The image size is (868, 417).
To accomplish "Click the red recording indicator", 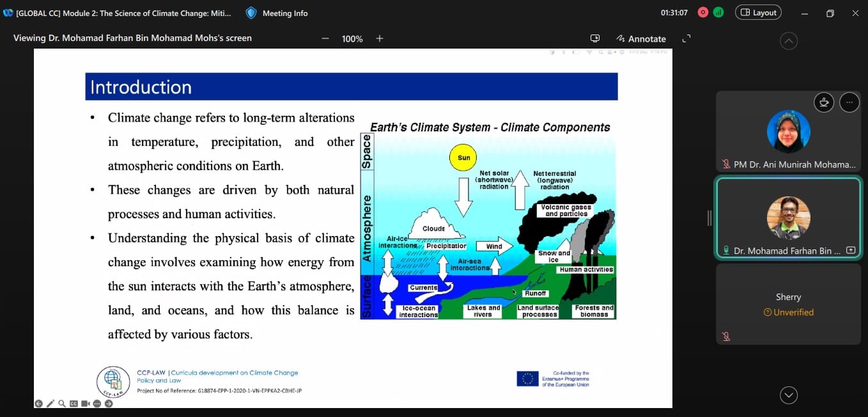I will click(x=704, y=12).
